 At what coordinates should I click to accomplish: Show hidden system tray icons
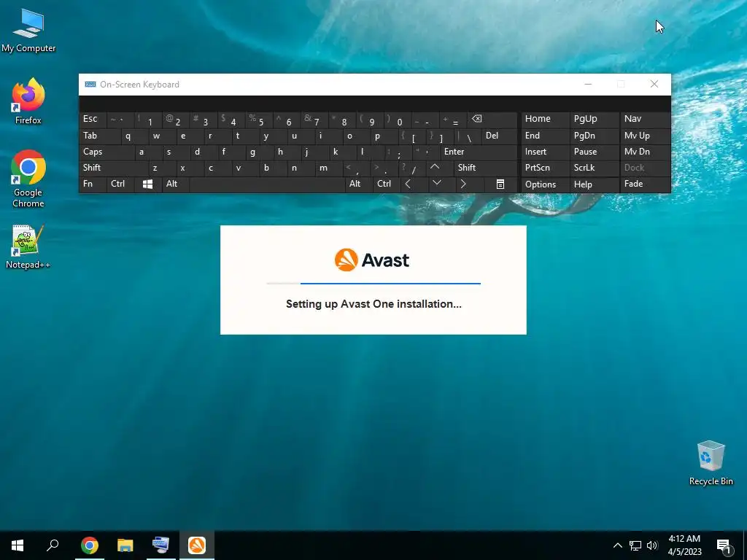point(617,545)
